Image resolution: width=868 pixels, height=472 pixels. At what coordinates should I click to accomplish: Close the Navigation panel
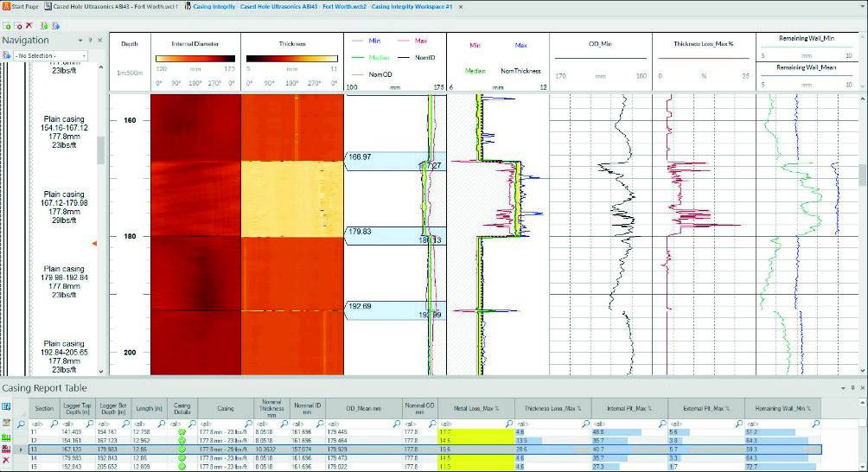(x=100, y=41)
